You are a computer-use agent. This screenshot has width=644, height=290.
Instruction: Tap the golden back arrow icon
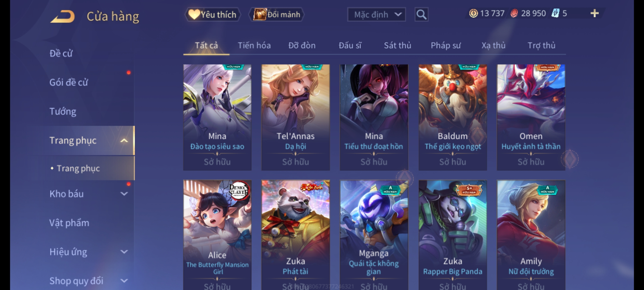click(x=62, y=16)
